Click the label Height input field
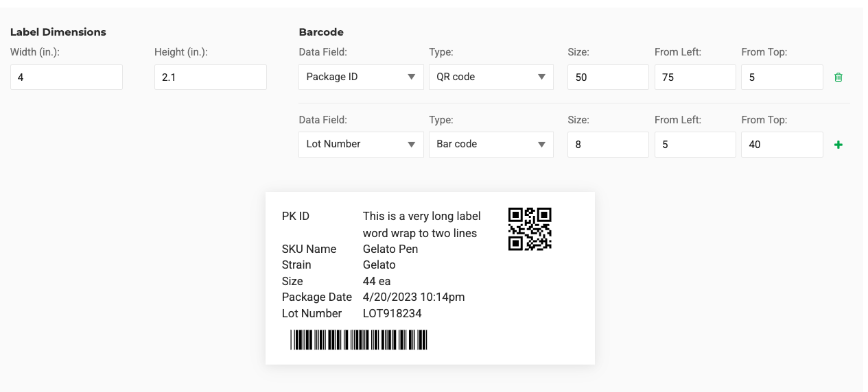Viewport: 868px width, 392px height. pyautogui.click(x=210, y=77)
